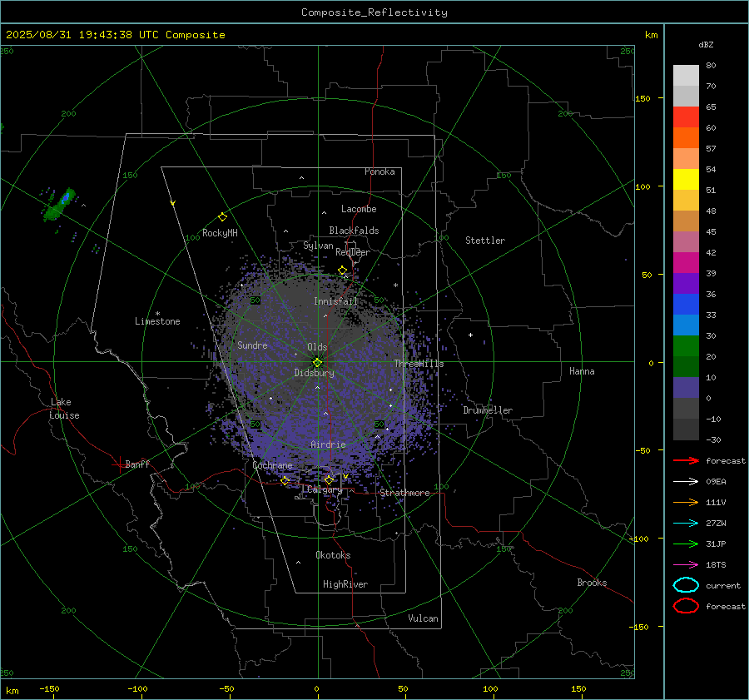Pick the light gray 70–80 dBZ swatch
This screenshot has height=700, width=749.
(x=686, y=76)
